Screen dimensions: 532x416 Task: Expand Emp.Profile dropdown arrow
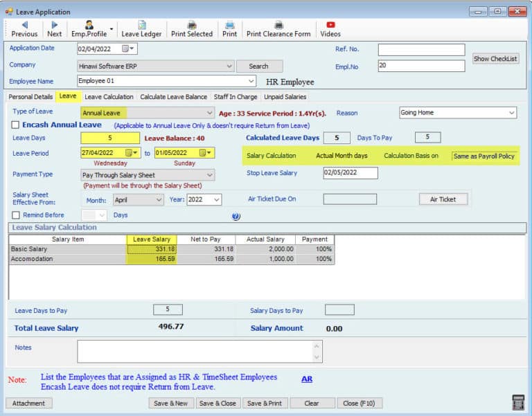point(112,29)
